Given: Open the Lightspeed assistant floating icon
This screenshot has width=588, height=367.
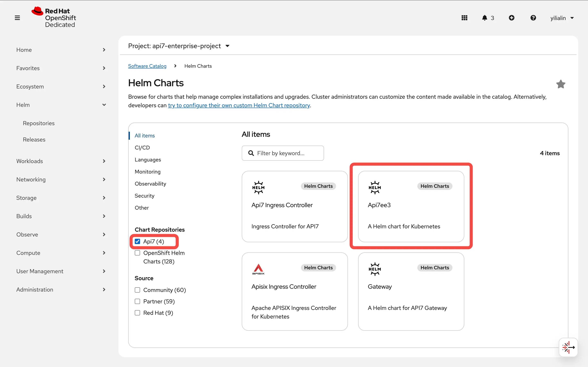Looking at the screenshot, I should pyautogui.click(x=568, y=347).
